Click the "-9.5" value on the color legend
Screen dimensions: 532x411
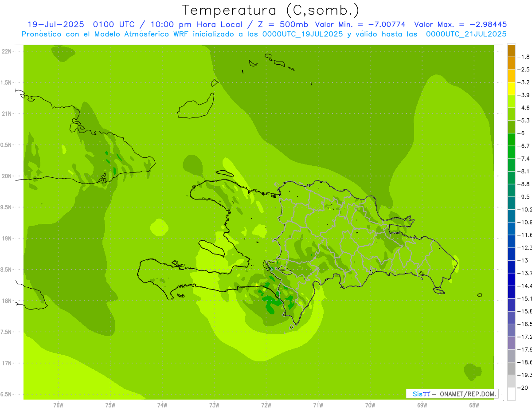pos(524,197)
